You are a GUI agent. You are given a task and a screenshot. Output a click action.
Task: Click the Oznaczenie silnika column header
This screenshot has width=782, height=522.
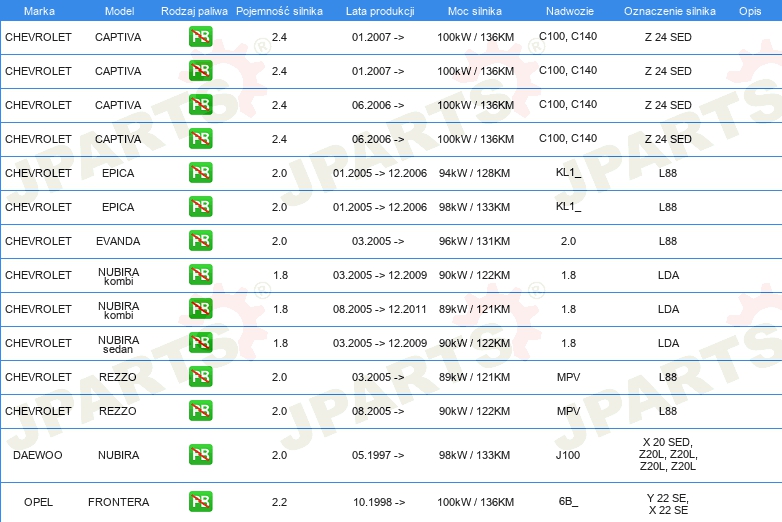click(x=670, y=11)
